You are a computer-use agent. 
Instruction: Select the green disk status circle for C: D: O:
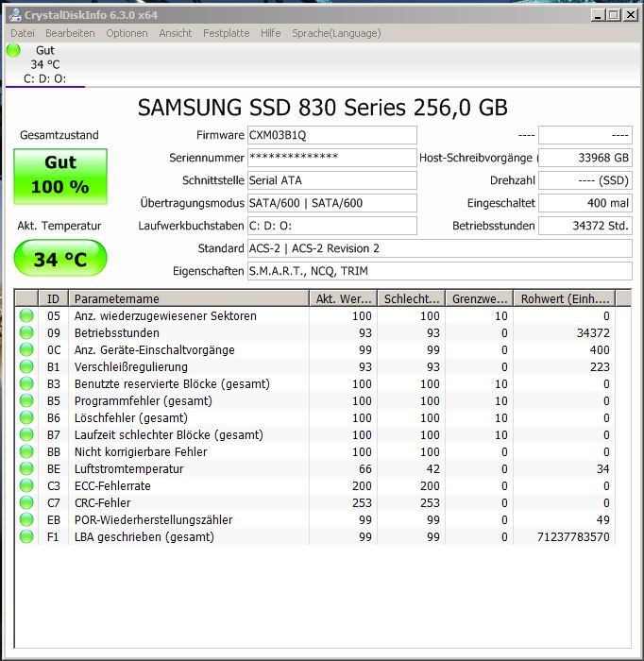[13, 51]
